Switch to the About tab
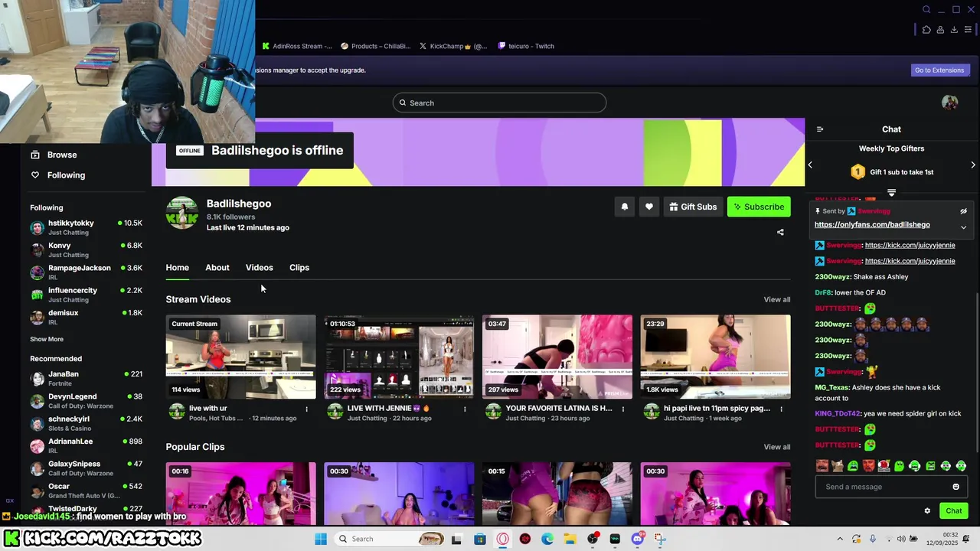This screenshot has height=551, width=980. click(217, 268)
